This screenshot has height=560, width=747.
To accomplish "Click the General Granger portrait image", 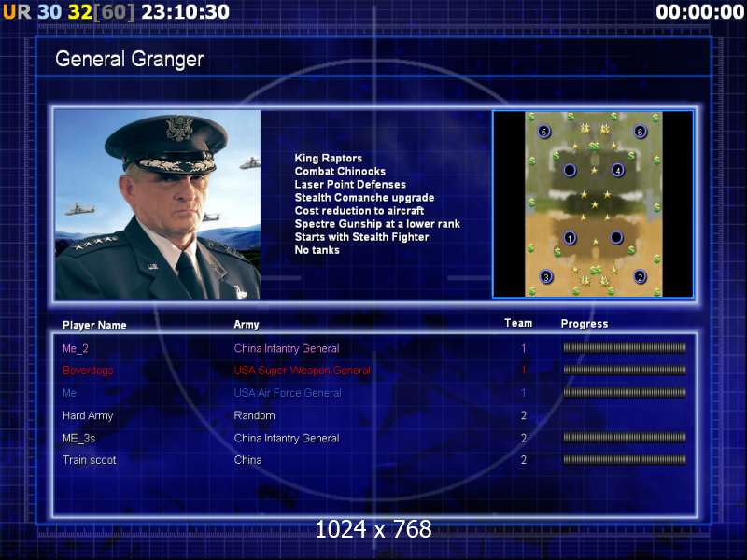I will tap(158, 204).
